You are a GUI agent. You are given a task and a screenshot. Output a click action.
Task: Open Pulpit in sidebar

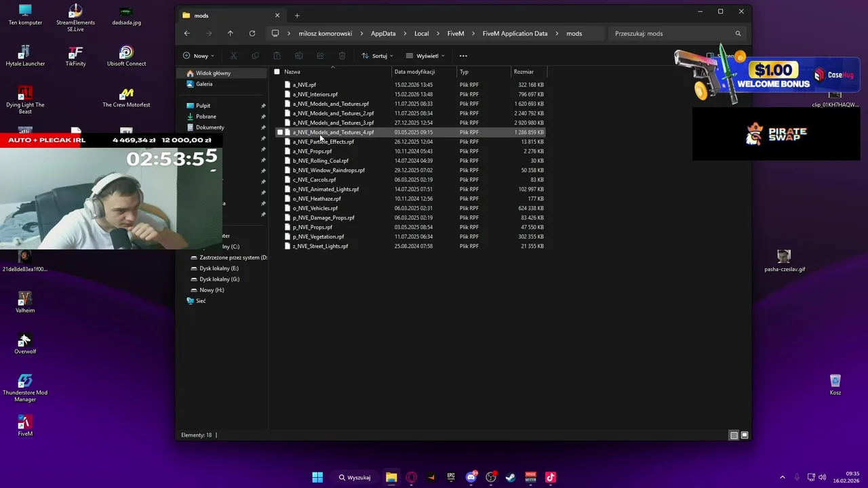click(203, 106)
